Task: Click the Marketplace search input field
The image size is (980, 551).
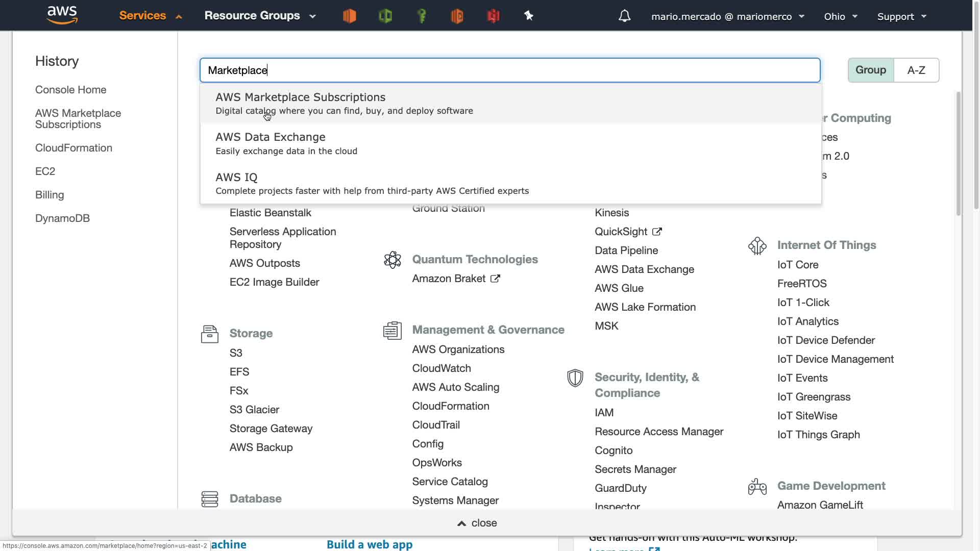Action: click(x=509, y=70)
